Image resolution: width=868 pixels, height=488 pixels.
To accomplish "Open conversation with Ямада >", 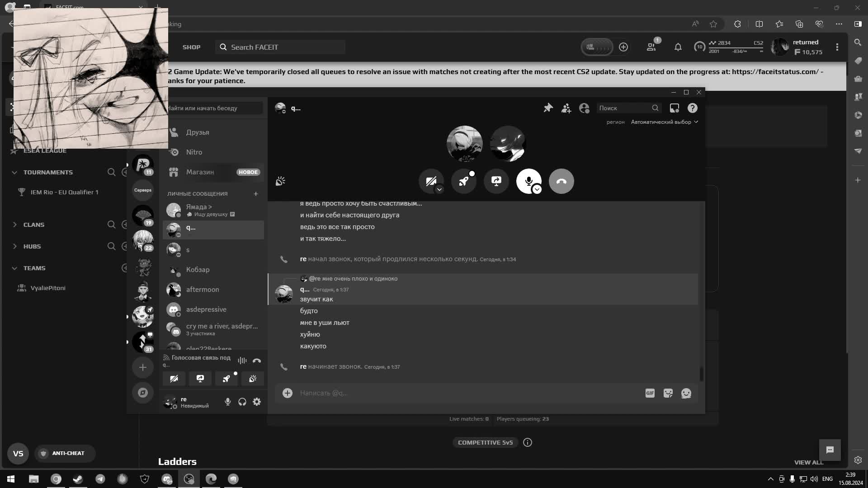I will (213, 210).
